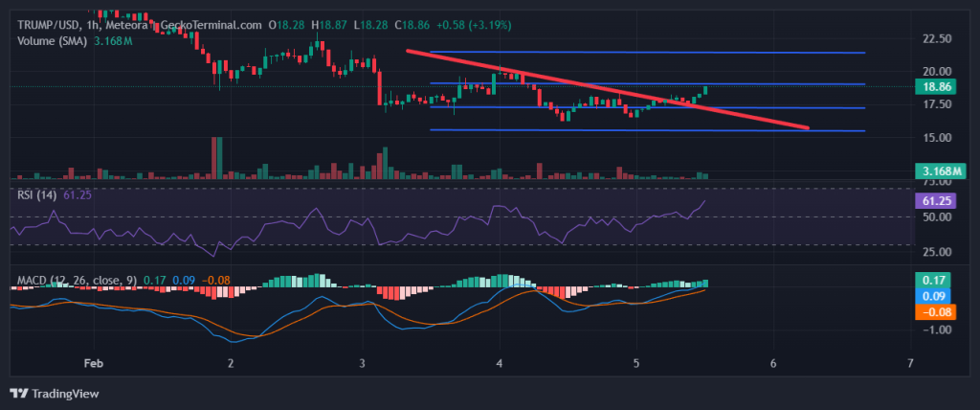The height and width of the screenshot is (410, 980).
Task: Click date 6 on the time axis
Action: pos(773,364)
